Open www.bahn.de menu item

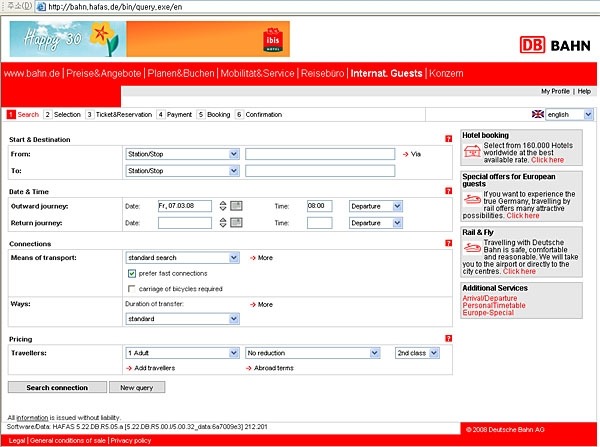click(x=32, y=73)
